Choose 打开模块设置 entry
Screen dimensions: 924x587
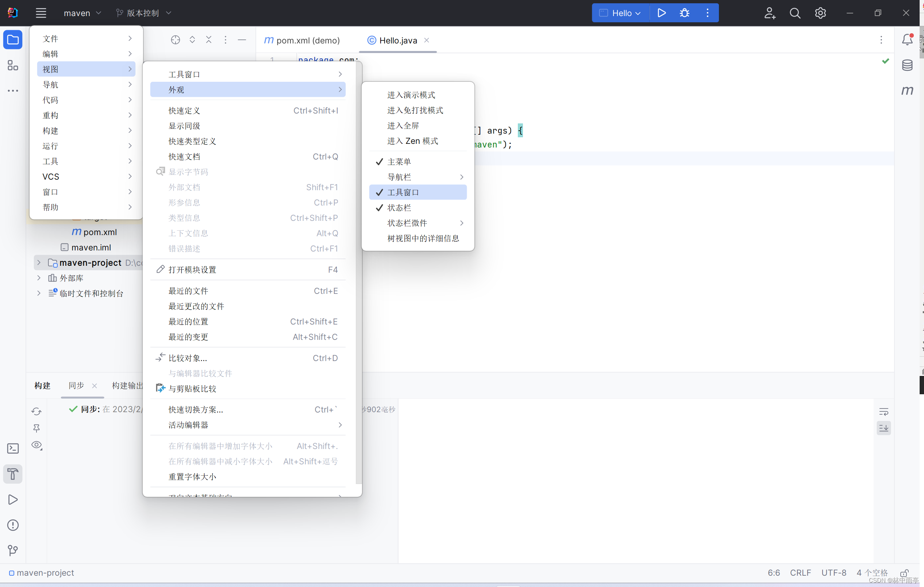pyautogui.click(x=248, y=269)
